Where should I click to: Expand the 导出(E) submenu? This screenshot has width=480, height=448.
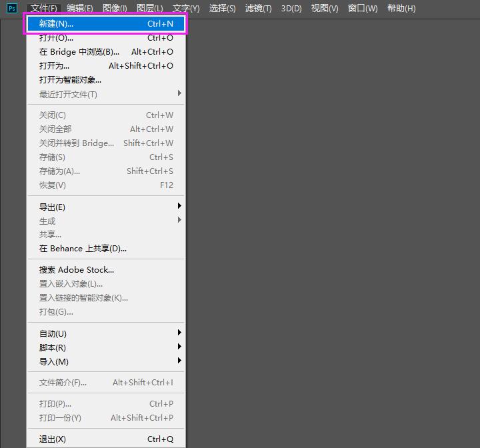pyautogui.click(x=106, y=207)
